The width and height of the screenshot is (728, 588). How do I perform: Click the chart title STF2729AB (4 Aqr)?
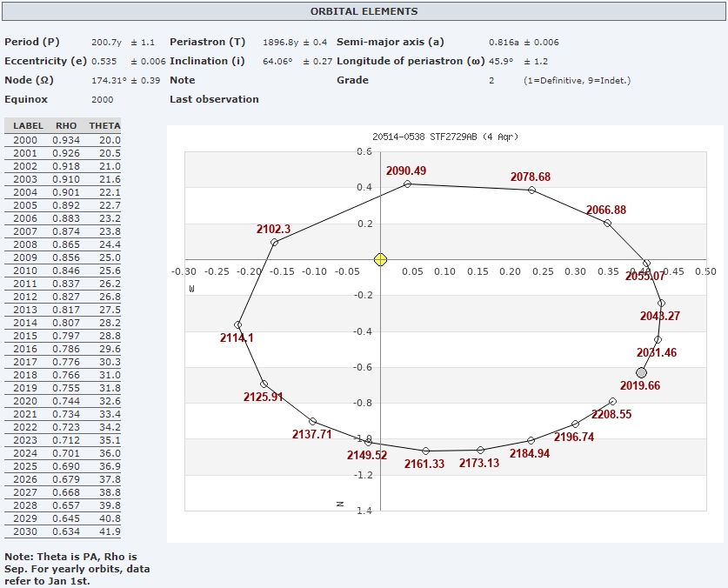click(x=444, y=137)
